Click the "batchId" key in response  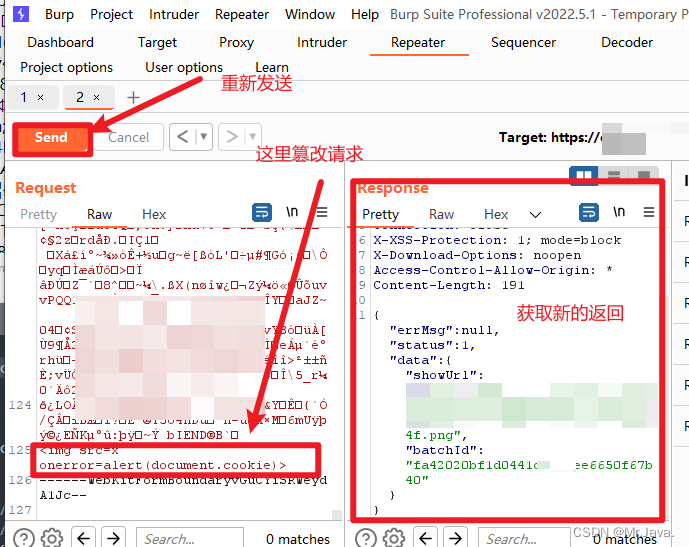click(x=444, y=450)
